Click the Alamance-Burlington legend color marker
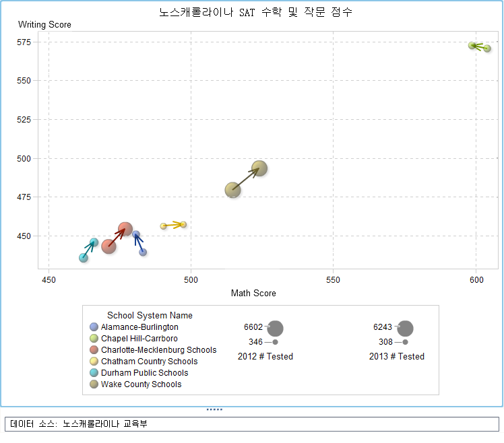The image size is (504, 443). (x=94, y=327)
